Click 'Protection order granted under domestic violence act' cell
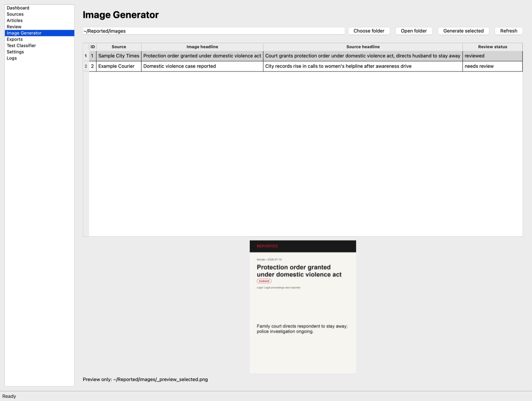Screen dimensions: 532x401 click(202, 56)
